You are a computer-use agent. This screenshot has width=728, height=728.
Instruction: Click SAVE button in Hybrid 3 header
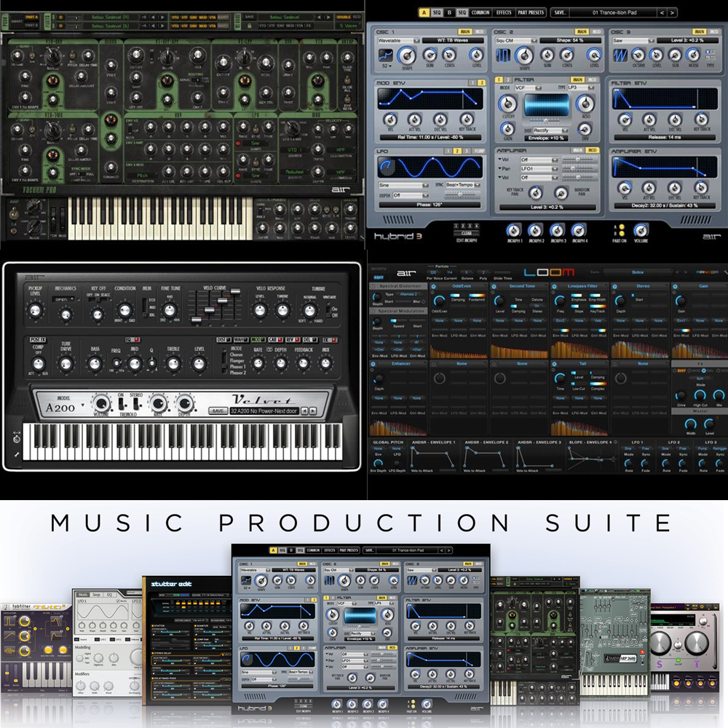click(560, 12)
